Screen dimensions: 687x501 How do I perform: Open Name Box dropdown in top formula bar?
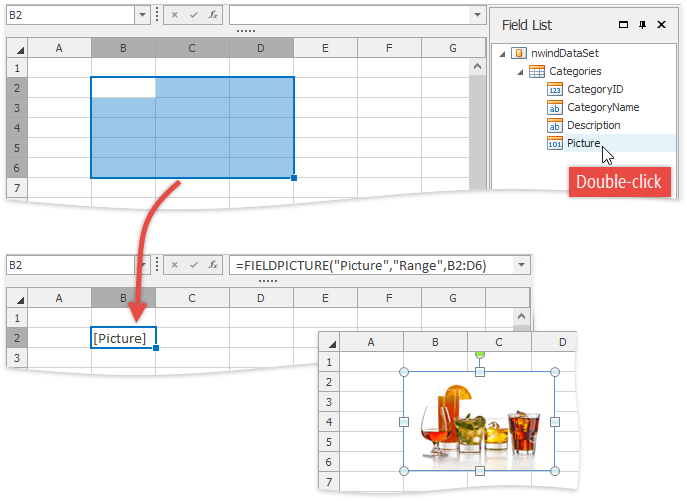142,15
